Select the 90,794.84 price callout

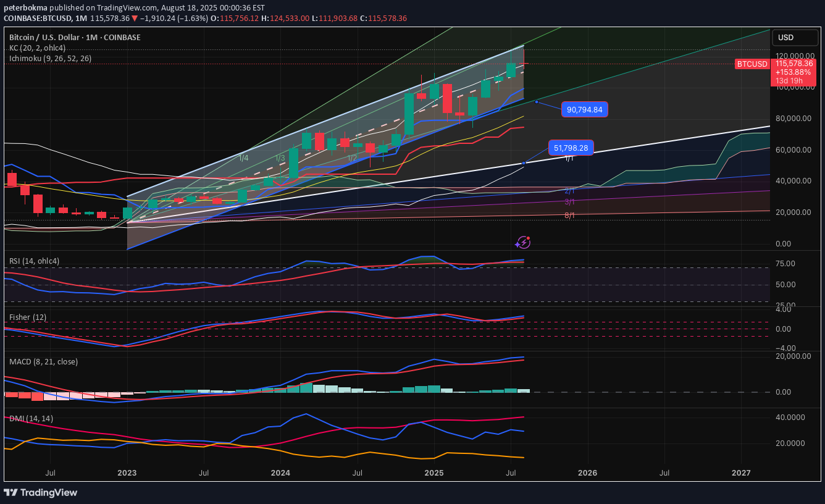585,110
